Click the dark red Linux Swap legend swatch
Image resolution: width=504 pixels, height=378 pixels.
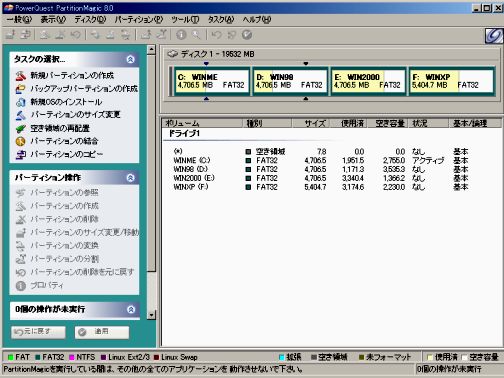tap(156, 357)
